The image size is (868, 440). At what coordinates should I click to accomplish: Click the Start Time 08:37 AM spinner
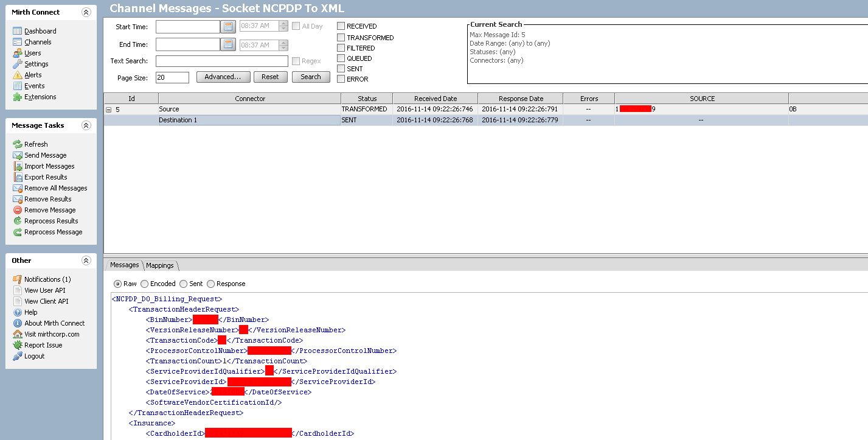[283, 26]
